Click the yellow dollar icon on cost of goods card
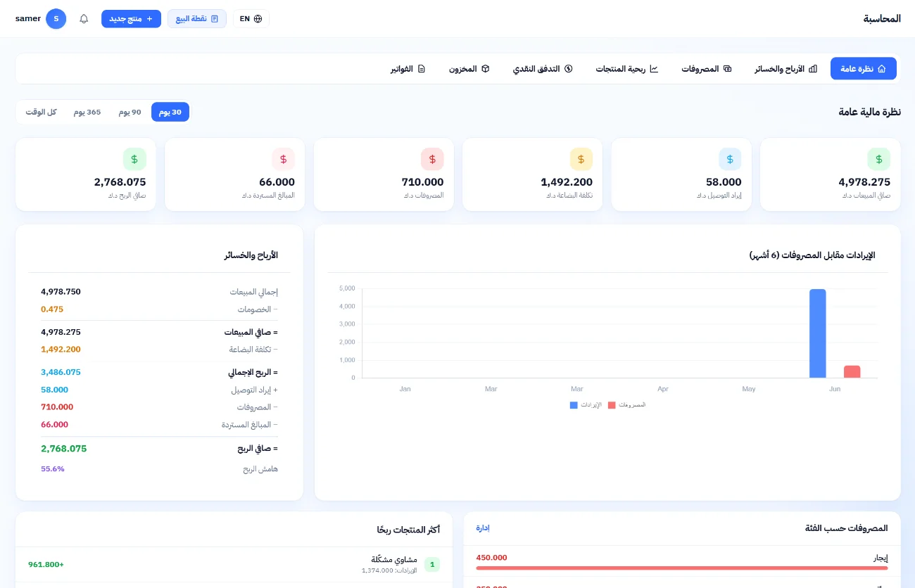915x588 pixels. pyautogui.click(x=581, y=159)
